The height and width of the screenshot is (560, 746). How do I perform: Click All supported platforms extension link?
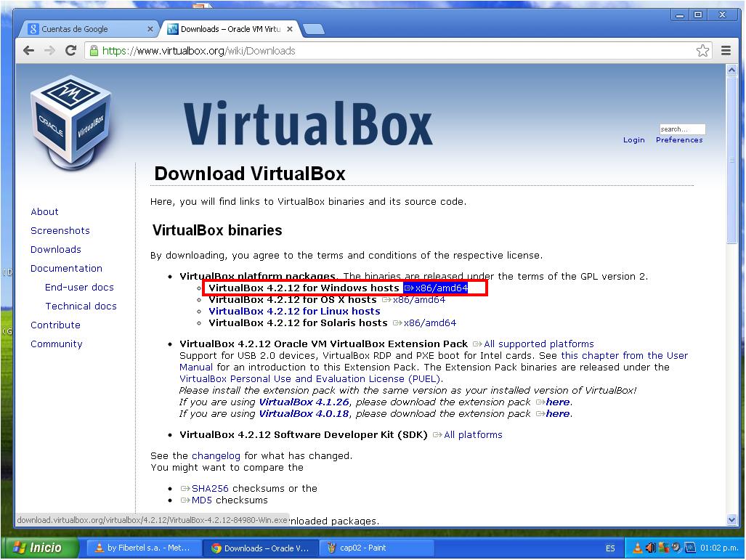coord(533,344)
